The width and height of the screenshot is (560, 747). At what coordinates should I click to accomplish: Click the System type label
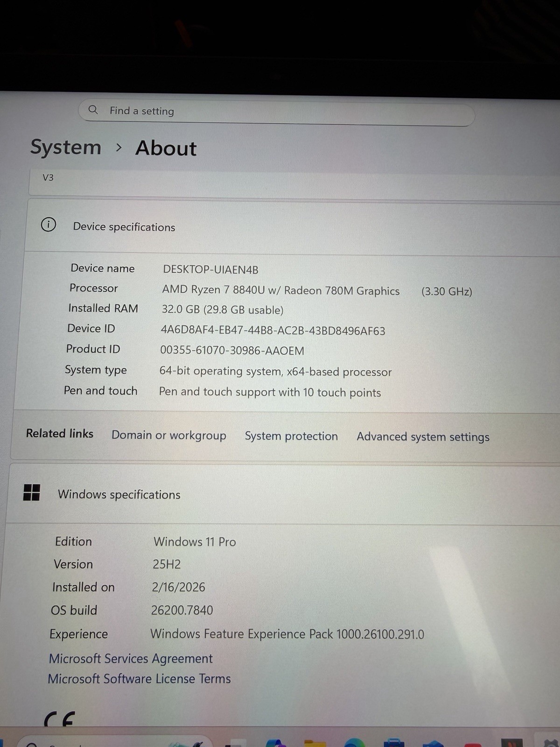(x=96, y=370)
